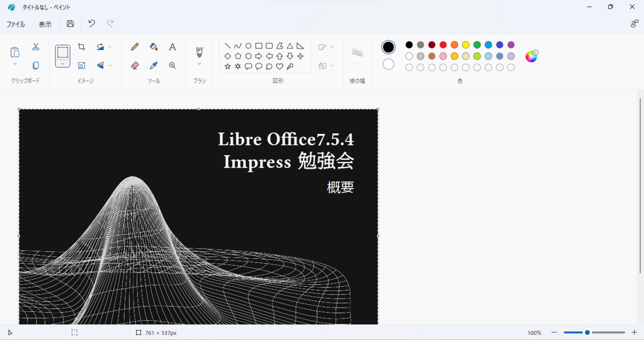This screenshot has width=644, height=340.
Task: Choose the orange color swatch
Action: pyautogui.click(x=455, y=45)
